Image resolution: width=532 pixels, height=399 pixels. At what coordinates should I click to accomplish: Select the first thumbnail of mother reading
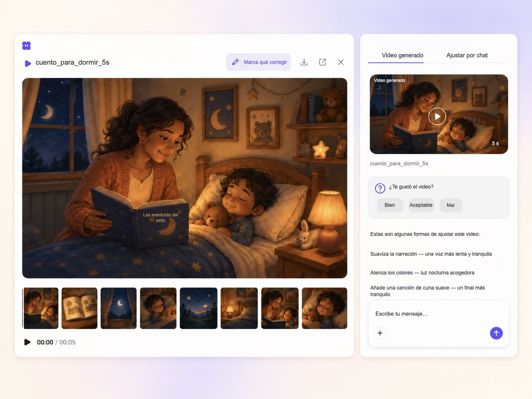coord(40,308)
